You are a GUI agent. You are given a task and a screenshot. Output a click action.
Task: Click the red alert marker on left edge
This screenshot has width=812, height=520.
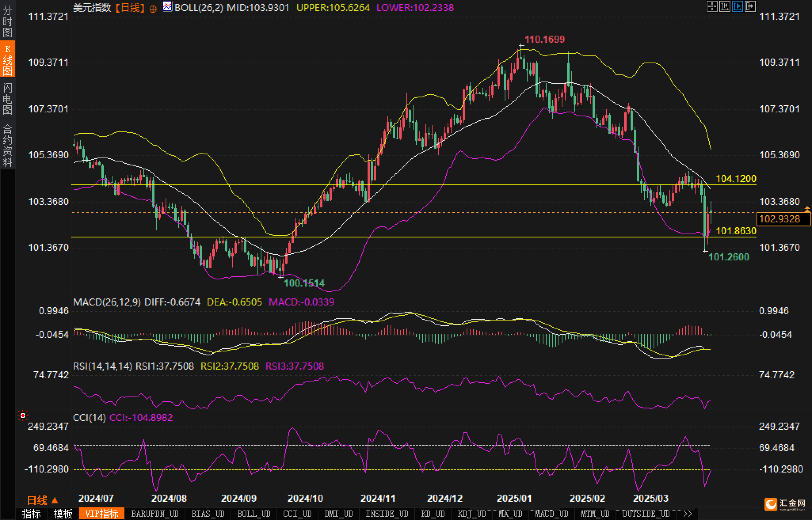(x=23, y=416)
